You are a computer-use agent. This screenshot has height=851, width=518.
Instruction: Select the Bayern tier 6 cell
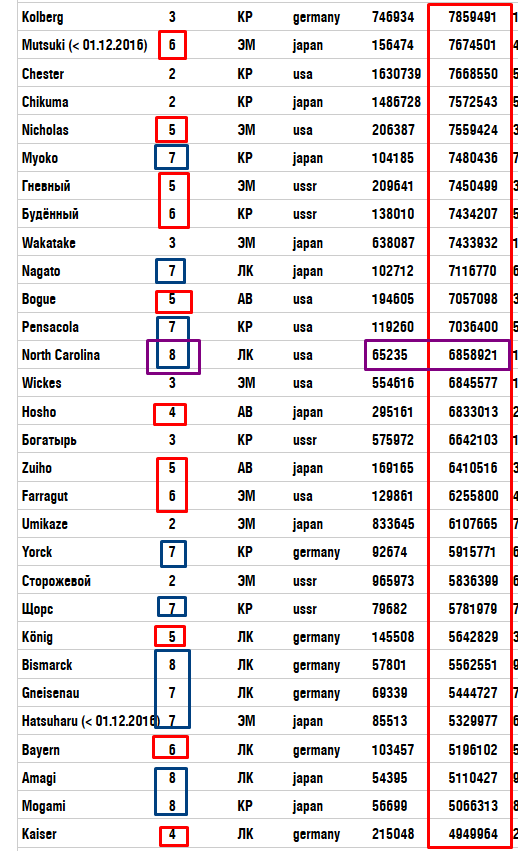click(x=172, y=750)
